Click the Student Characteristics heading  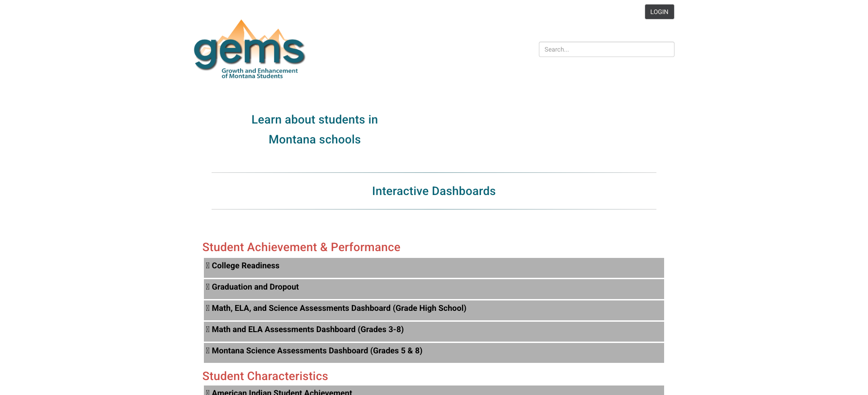[x=265, y=376]
